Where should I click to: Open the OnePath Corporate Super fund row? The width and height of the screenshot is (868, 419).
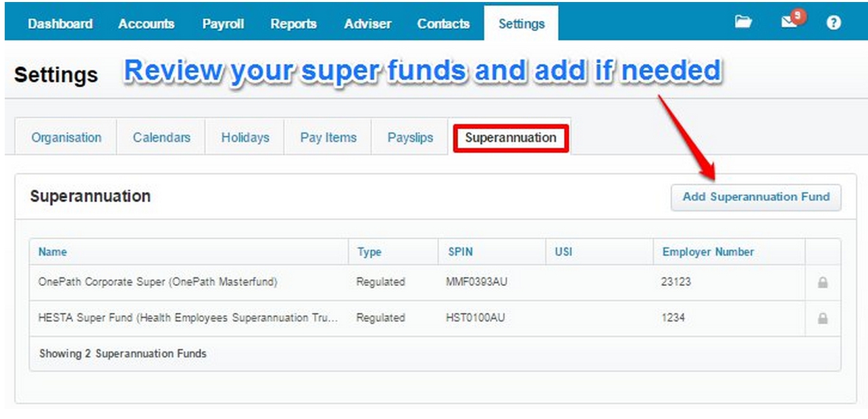click(157, 282)
